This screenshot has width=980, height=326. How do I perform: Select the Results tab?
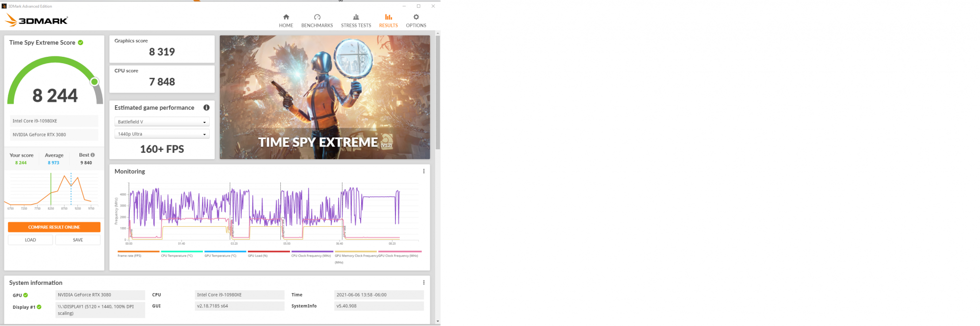tap(388, 21)
